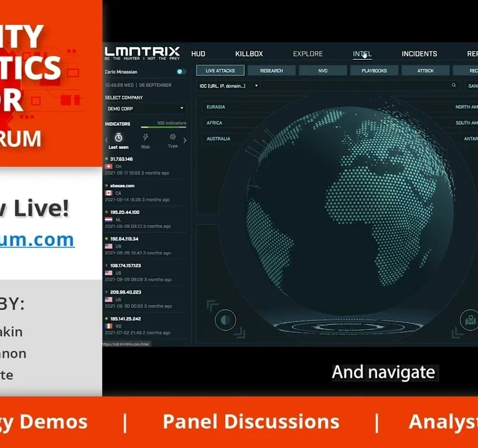The width and height of the screenshot is (478, 448).
Task: Click the Netherlands flag icon for NL
Action: [x=108, y=220]
